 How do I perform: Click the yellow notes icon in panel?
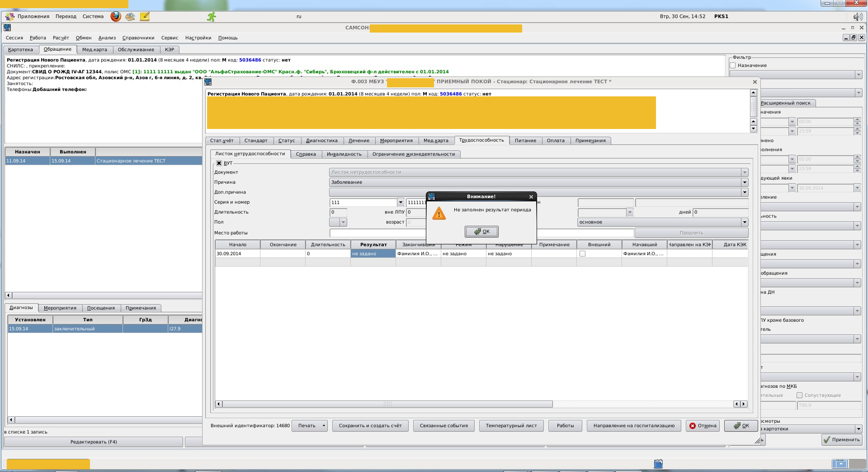pos(145,17)
